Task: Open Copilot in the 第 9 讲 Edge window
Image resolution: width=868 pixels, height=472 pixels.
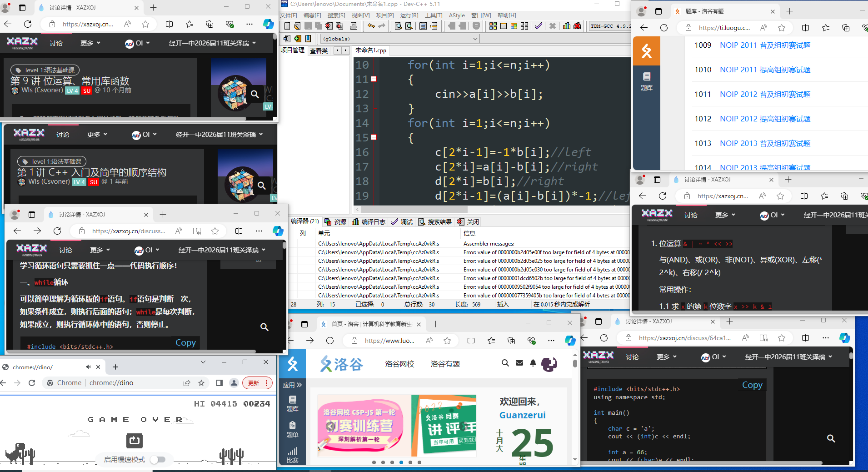Action: tap(269, 24)
